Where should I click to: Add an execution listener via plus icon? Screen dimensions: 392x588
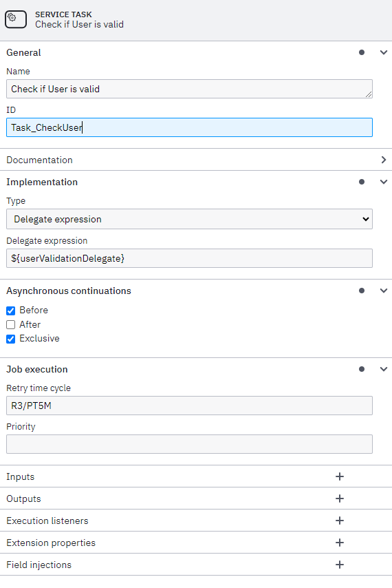pyautogui.click(x=340, y=521)
